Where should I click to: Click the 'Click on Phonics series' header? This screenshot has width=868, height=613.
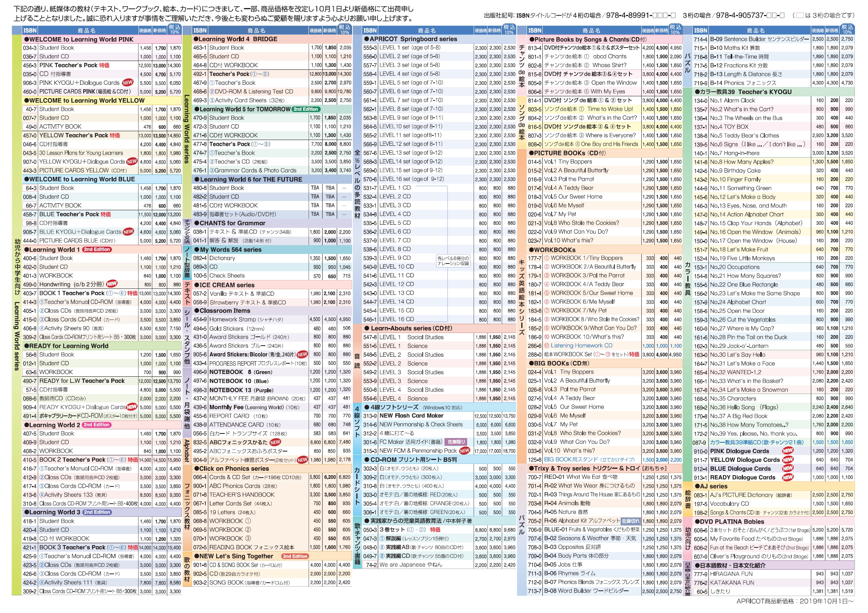[x=272, y=468]
